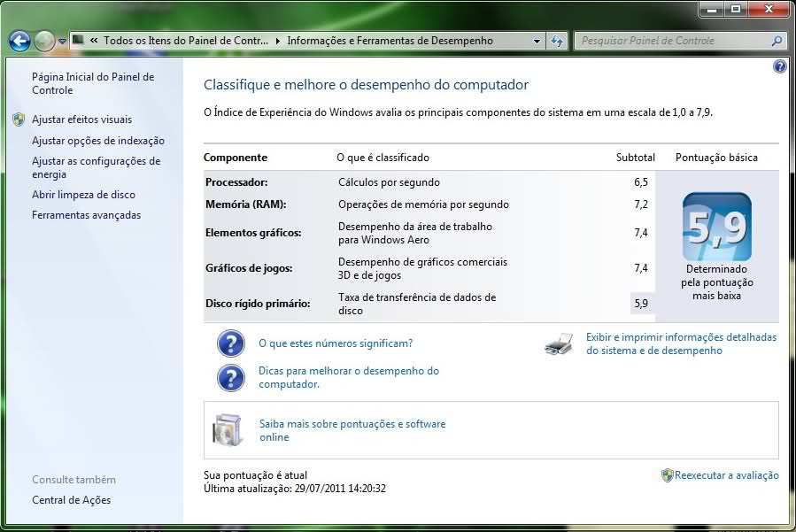Viewport: 796px width, 532px height.
Task: Open the recent pages dropdown arrow
Action: tap(62, 41)
